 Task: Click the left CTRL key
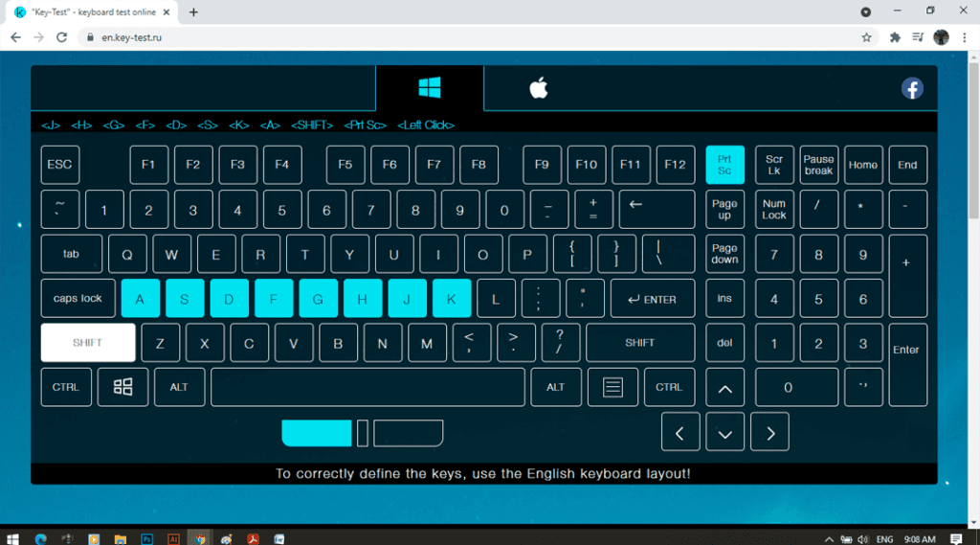[x=66, y=387]
